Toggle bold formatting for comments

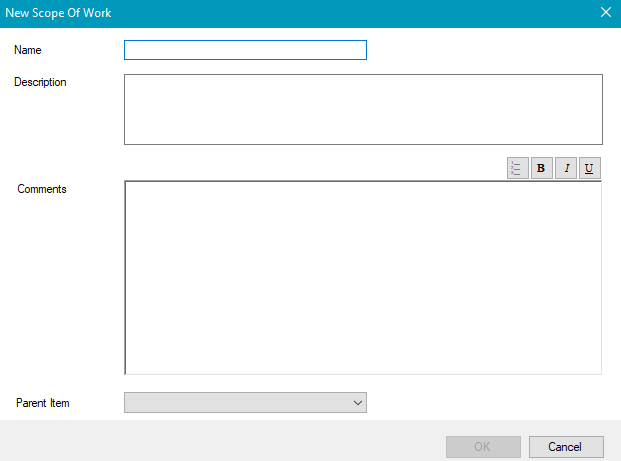[541, 168]
